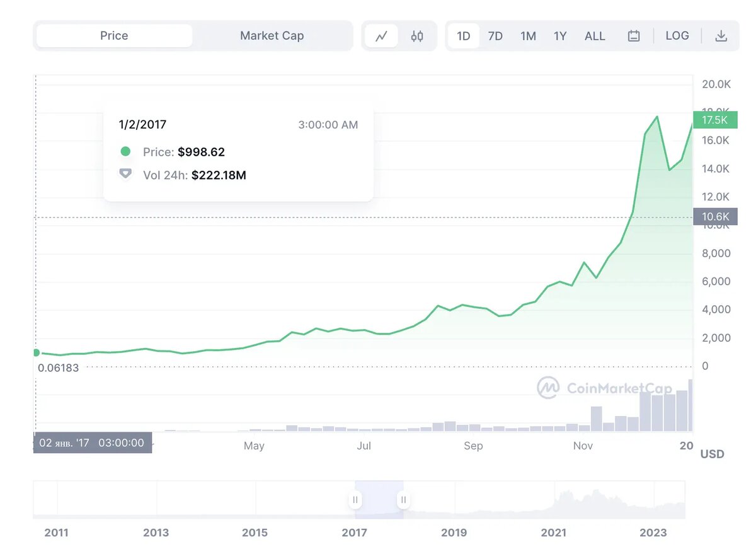This screenshot has height=549, width=756.
Task: Show ALL time price history
Action: pos(595,36)
